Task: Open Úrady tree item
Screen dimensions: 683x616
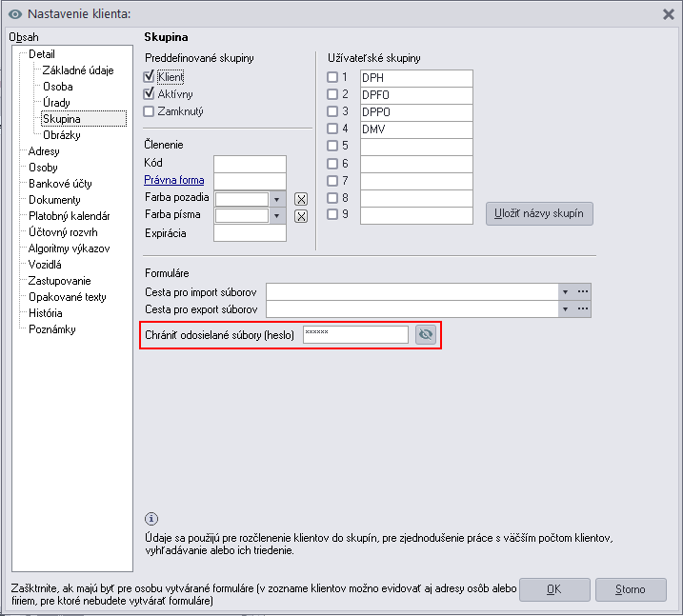Action: click(x=56, y=102)
